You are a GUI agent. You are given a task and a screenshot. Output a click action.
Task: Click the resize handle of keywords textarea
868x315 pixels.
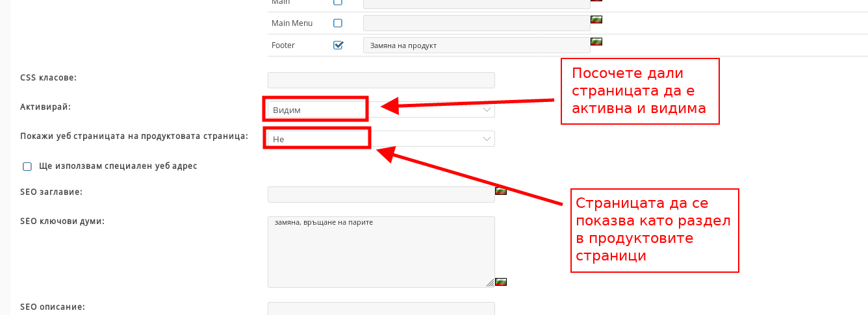coord(491,283)
